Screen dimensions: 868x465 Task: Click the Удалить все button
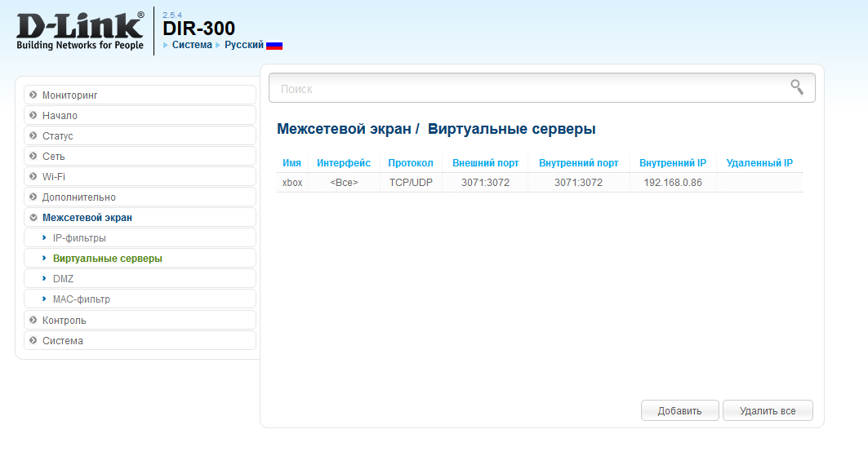(768, 411)
